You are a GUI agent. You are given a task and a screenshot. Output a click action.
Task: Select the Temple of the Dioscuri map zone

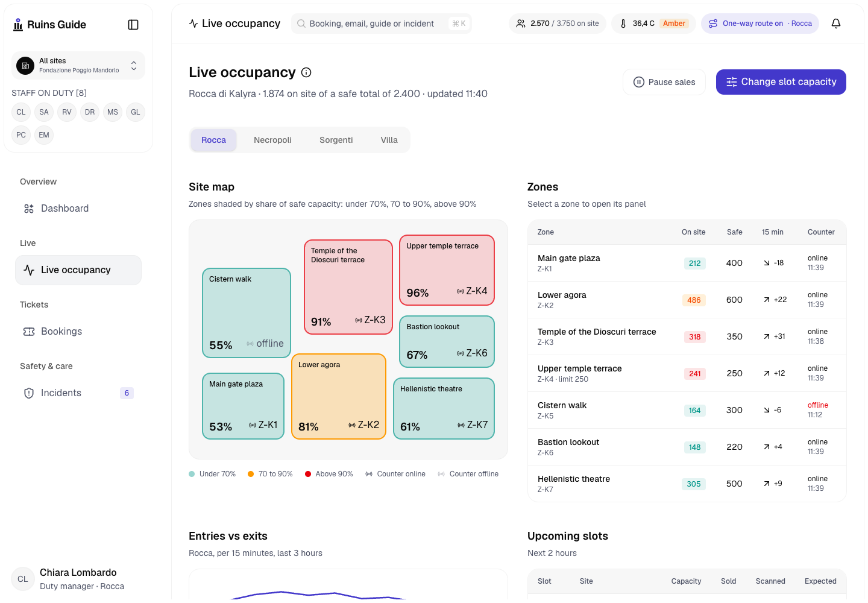pyautogui.click(x=348, y=287)
